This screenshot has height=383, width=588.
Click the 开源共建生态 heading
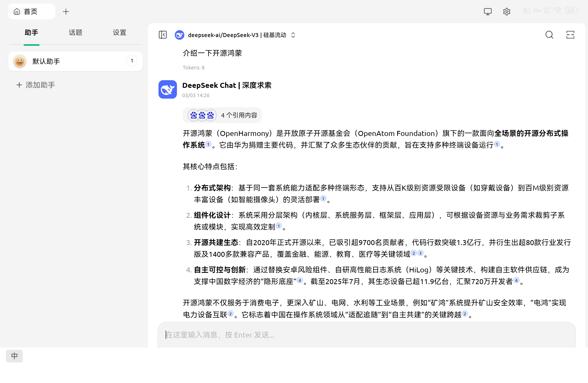[x=216, y=242]
